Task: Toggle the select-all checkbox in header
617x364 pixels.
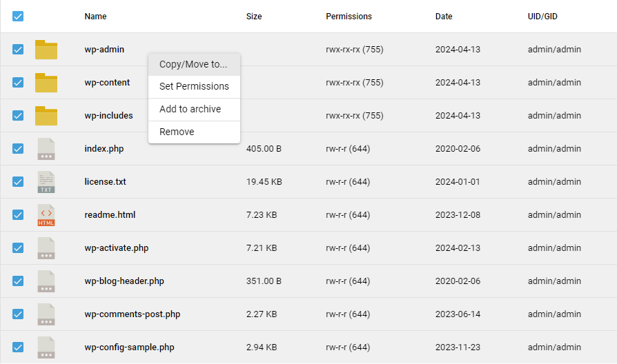Action: (18, 16)
